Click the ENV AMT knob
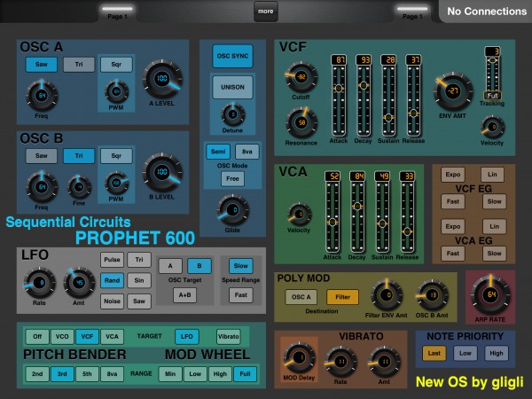532x399 pixels. [x=453, y=91]
